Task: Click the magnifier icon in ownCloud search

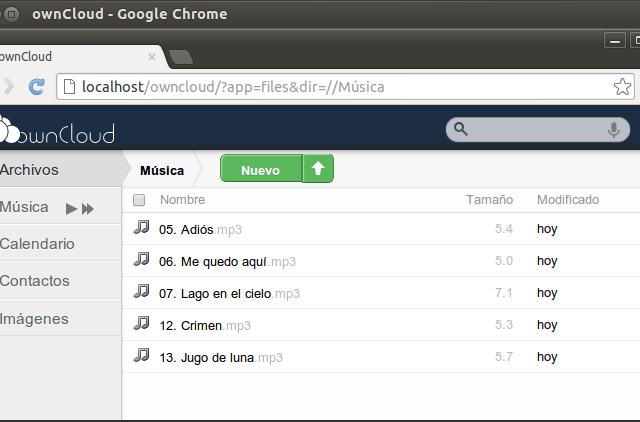Action: click(x=461, y=129)
